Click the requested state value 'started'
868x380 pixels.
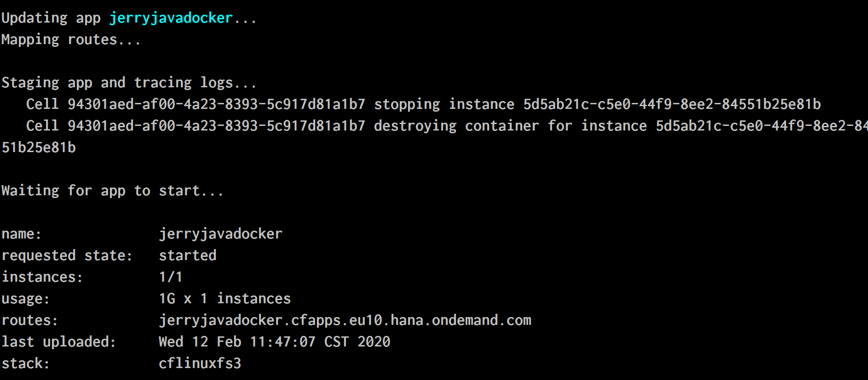(188, 255)
